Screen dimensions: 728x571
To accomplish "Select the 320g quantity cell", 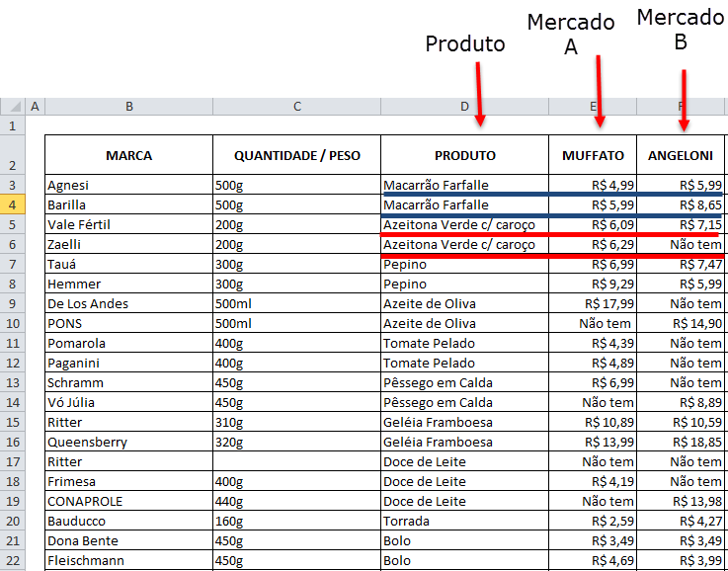I will (x=296, y=442).
